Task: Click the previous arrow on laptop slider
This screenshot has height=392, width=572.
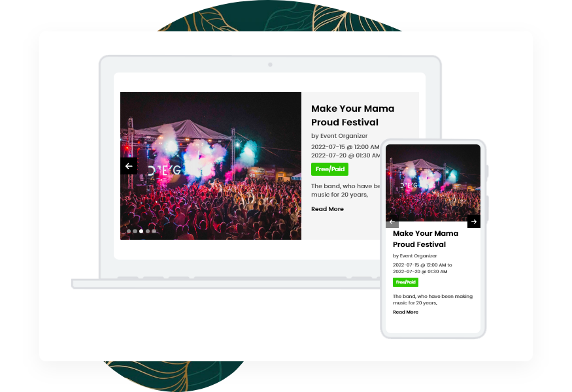Action: click(x=129, y=166)
